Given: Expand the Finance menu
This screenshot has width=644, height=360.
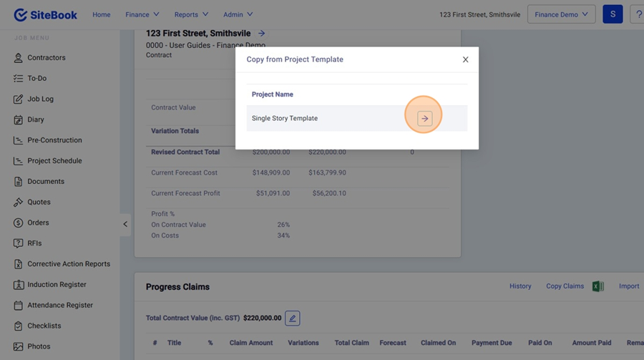Looking at the screenshot, I should 142,14.
